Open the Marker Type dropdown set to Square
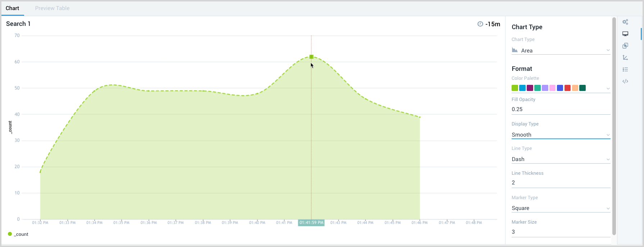644x247 pixels. coord(561,208)
